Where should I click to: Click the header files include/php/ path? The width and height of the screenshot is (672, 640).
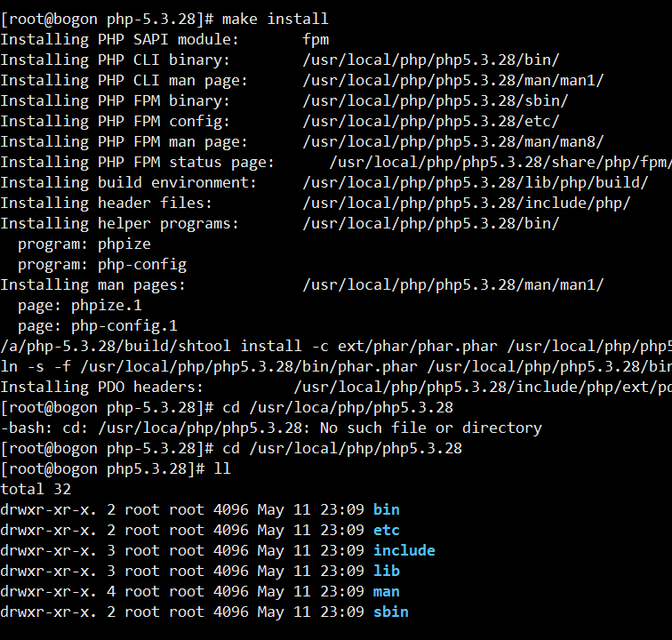pyautogui.click(x=466, y=203)
